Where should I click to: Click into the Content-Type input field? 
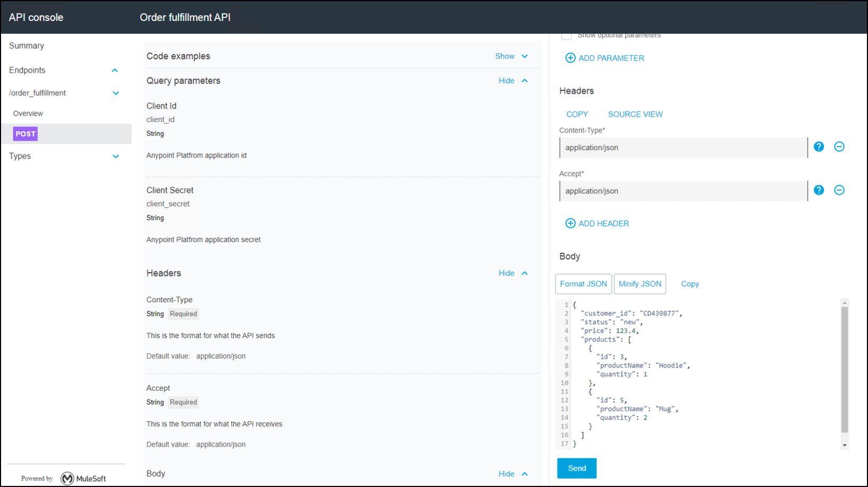[x=683, y=148]
